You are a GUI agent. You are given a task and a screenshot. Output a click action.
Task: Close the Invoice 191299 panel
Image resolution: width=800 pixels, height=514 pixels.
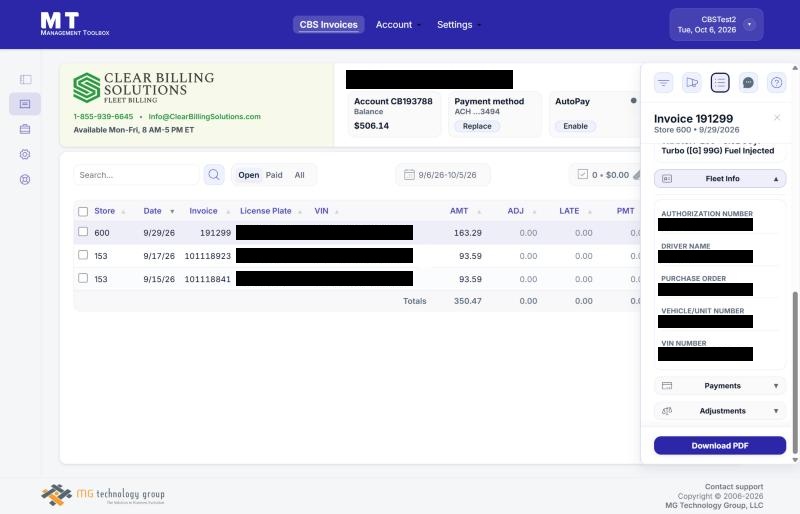777,117
